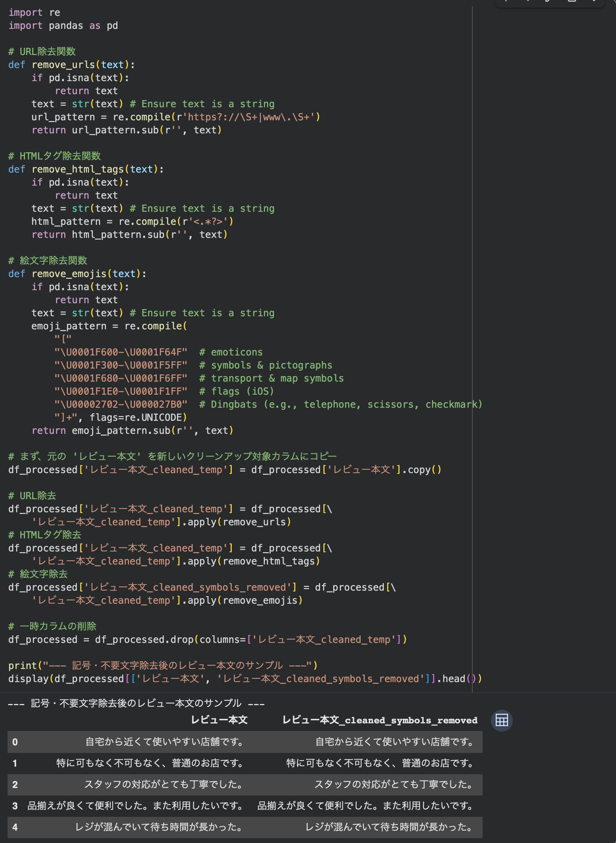Click the 'emoji_pattern = re.compile(' line
Viewport: 616px width, 843px height.
pos(109,326)
